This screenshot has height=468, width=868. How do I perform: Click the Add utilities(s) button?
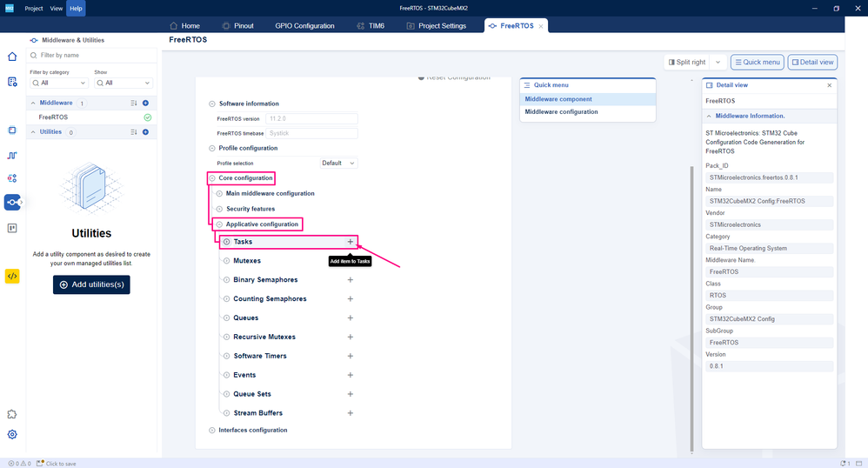pos(91,284)
